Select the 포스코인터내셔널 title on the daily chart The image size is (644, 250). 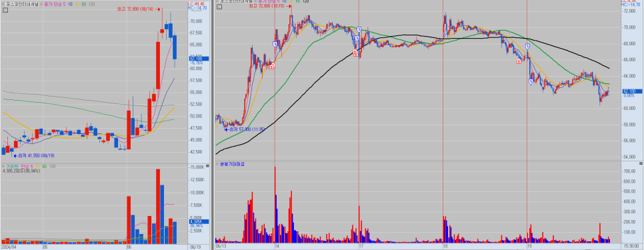click(x=23, y=4)
